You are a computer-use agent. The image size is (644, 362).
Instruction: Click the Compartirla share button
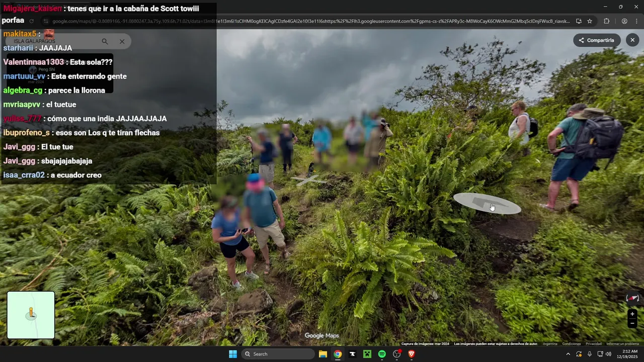pos(597,40)
